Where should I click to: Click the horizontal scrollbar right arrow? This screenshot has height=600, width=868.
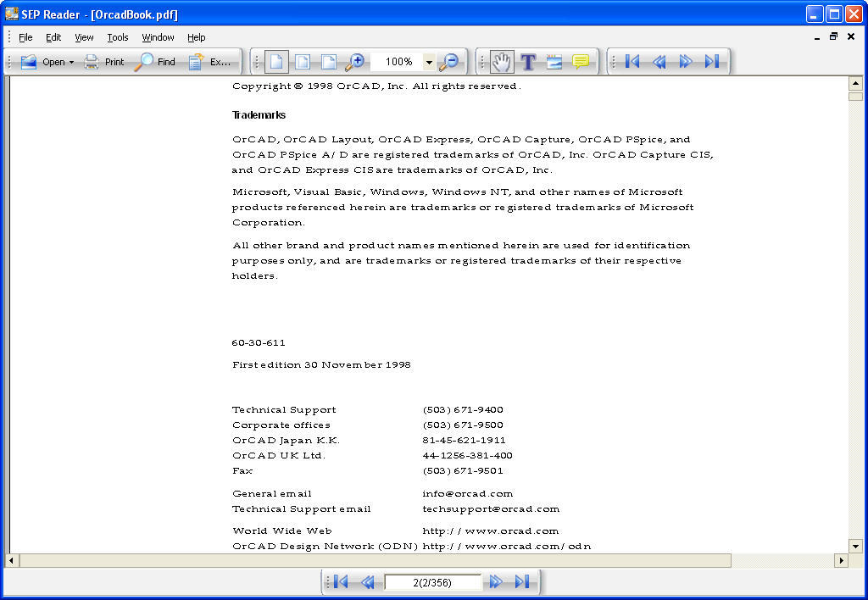(x=841, y=560)
